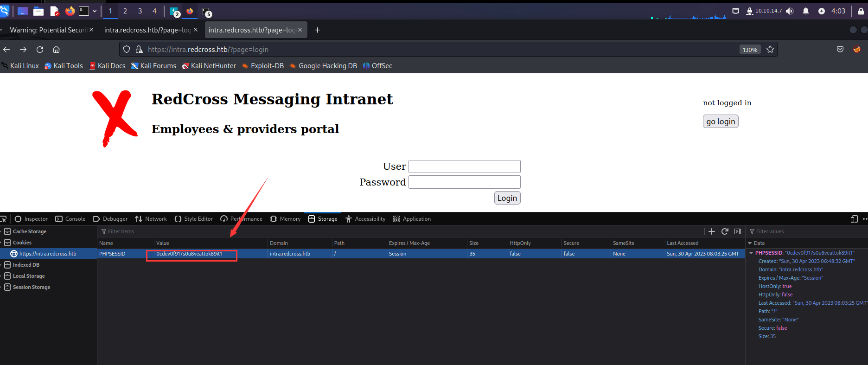Click the Login button

(x=507, y=198)
